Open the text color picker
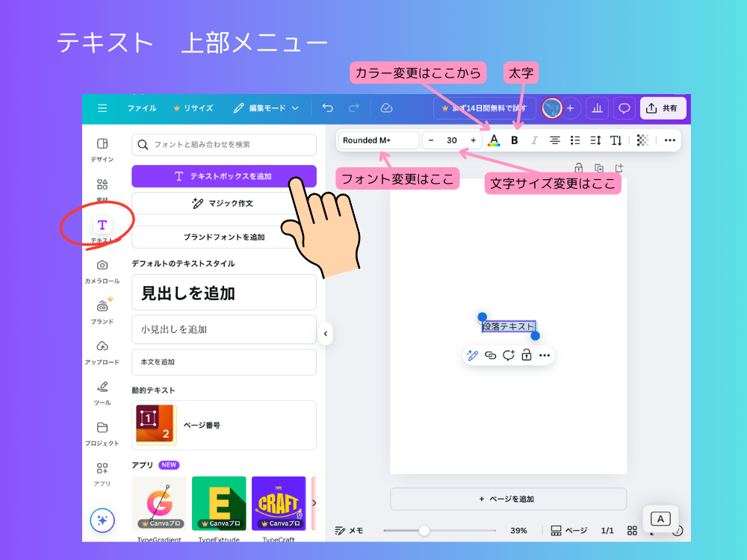Viewport: 747px width, 560px height. 494,140
